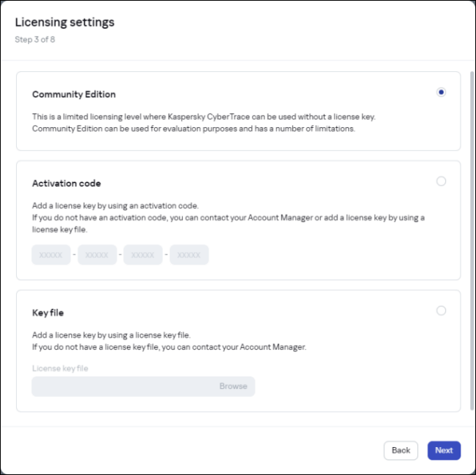The height and width of the screenshot is (475, 476).
Task: Enable the Key file radio option
Action: (x=441, y=311)
